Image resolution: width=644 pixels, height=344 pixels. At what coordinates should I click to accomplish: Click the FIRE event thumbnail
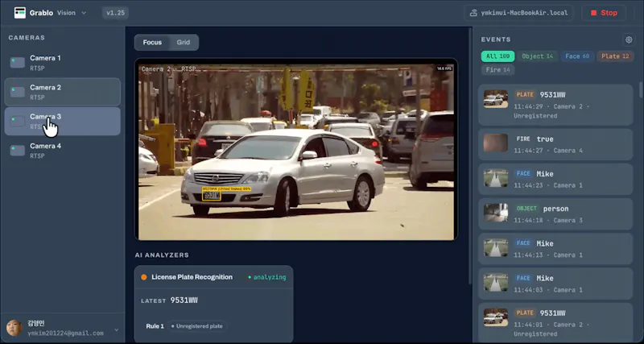click(496, 143)
